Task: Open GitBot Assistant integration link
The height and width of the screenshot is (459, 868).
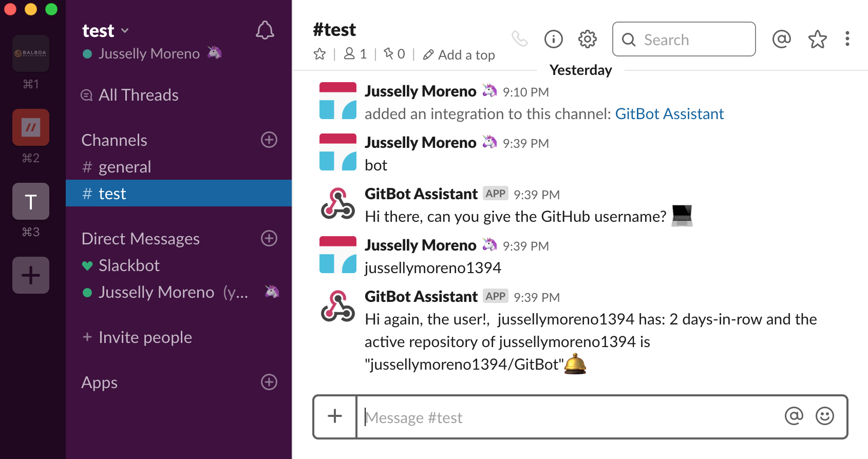Action: pyautogui.click(x=669, y=113)
